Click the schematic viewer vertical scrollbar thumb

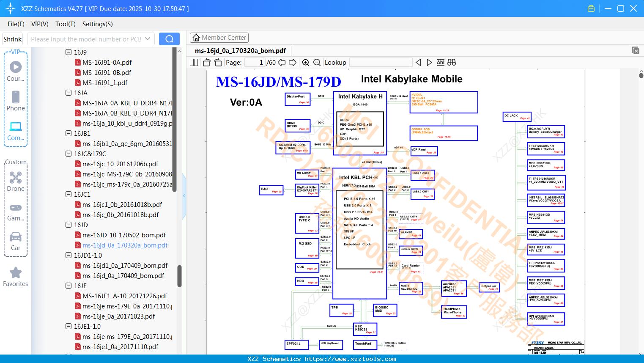click(641, 75)
